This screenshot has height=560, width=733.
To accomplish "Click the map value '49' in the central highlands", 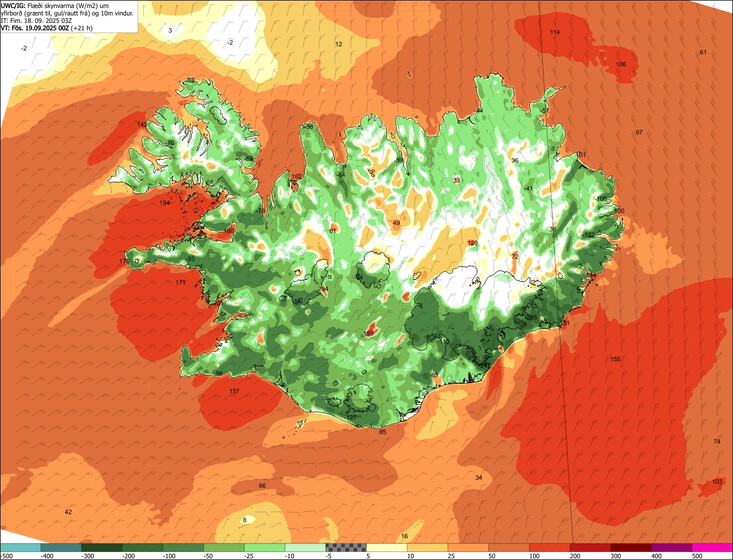I will 396,223.
